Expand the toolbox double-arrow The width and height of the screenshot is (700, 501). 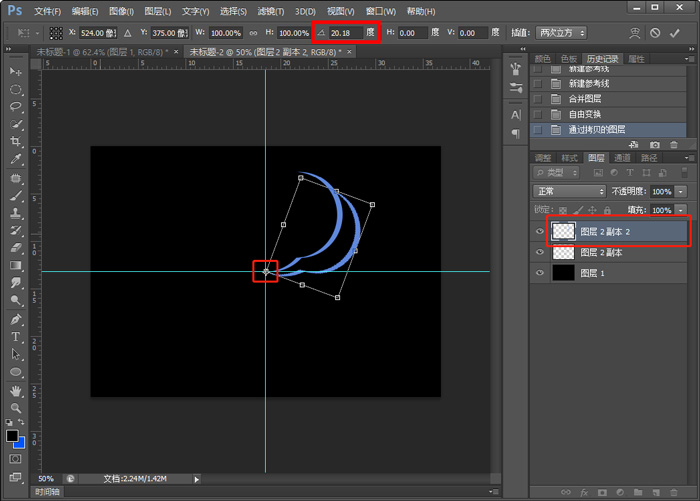pos(8,49)
